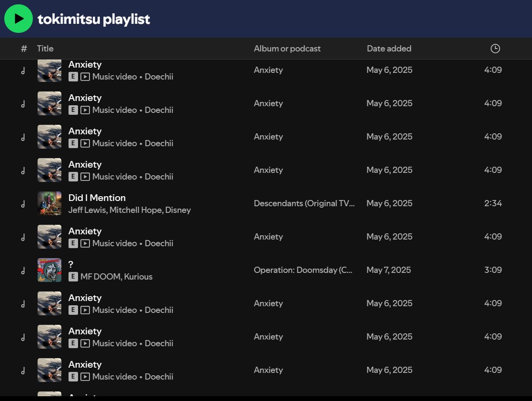Sort by Album or podcast header
The width and height of the screenshot is (532, 401).
(287, 49)
